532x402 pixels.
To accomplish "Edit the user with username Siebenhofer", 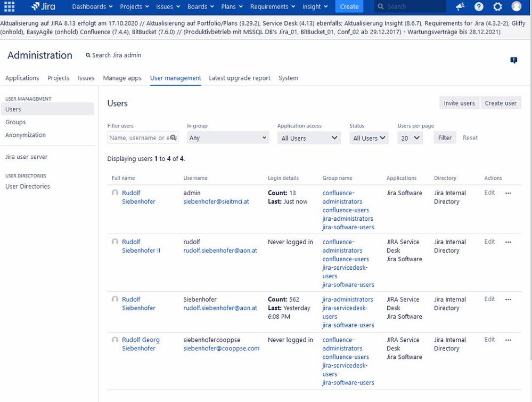I will pos(489,299).
